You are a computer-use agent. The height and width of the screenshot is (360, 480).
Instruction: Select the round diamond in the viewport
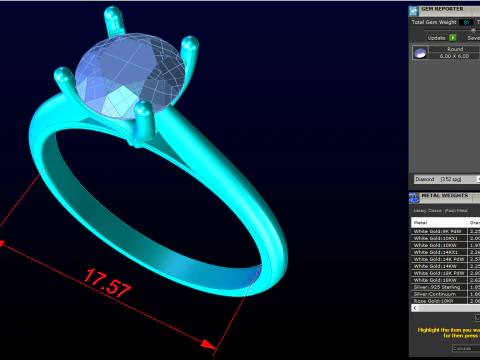click(x=130, y=76)
